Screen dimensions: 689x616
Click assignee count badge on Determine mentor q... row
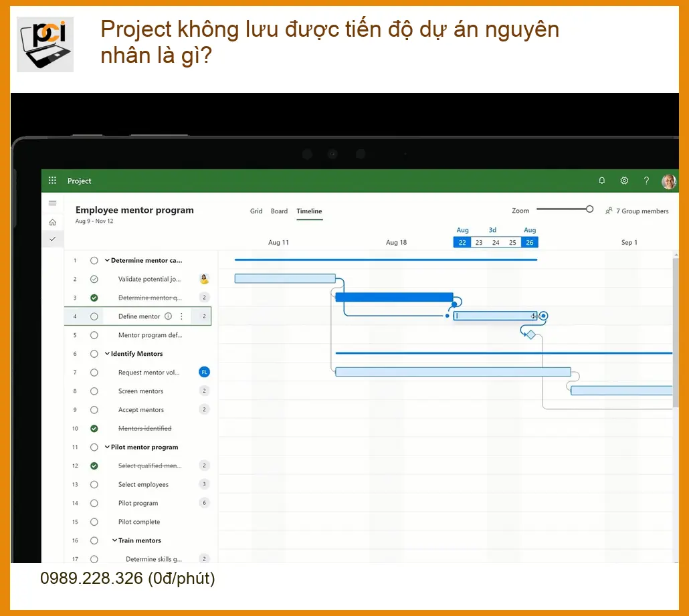pos(204,298)
